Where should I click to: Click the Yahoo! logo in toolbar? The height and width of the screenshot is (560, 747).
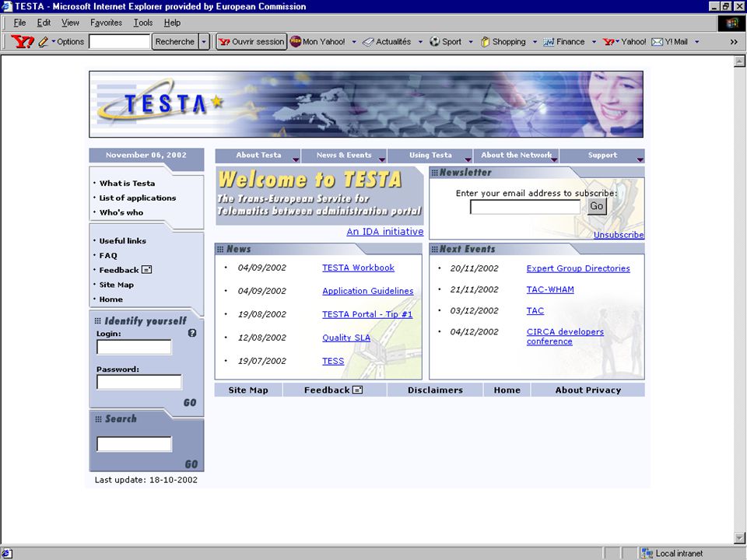point(23,41)
